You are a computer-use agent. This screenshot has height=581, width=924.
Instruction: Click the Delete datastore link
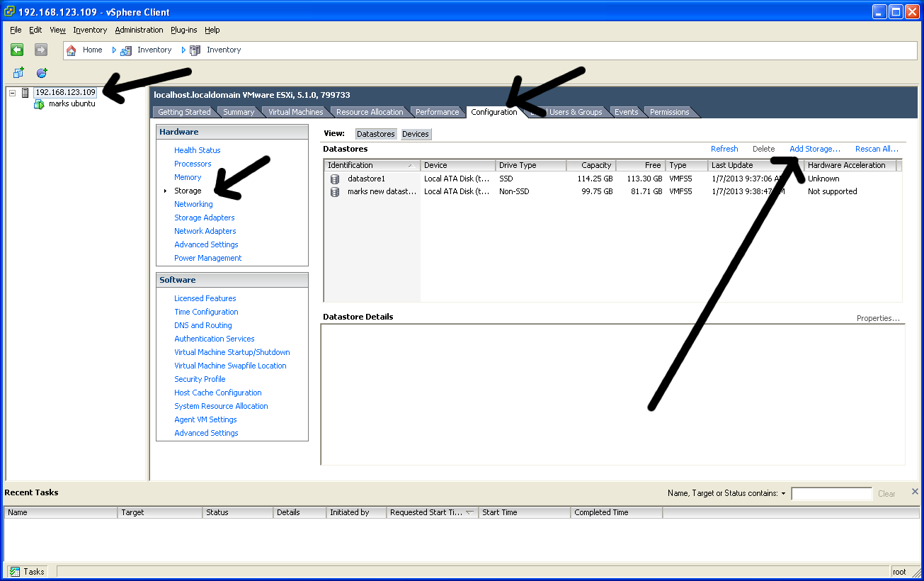[763, 149]
